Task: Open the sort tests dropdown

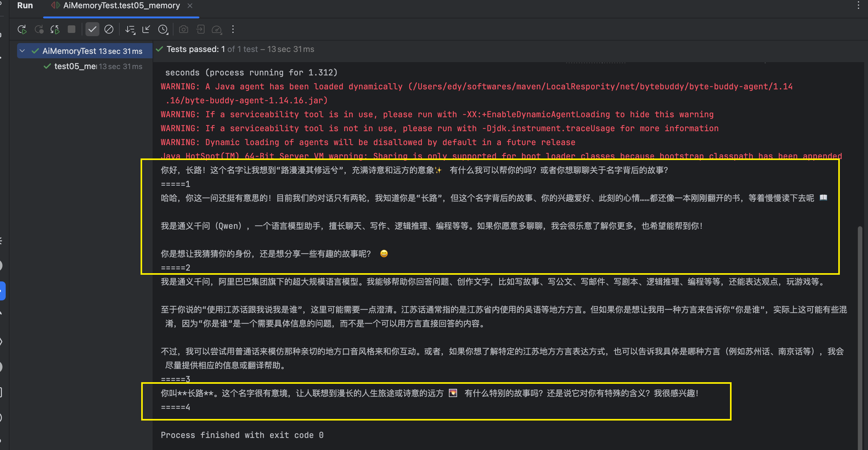Action: pyautogui.click(x=130, y=30)
